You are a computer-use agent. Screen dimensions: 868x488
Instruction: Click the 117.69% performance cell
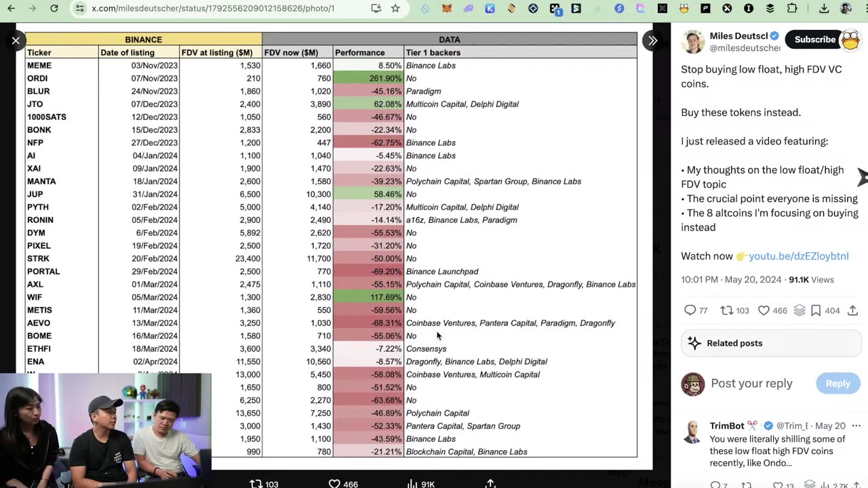(369, 298)
